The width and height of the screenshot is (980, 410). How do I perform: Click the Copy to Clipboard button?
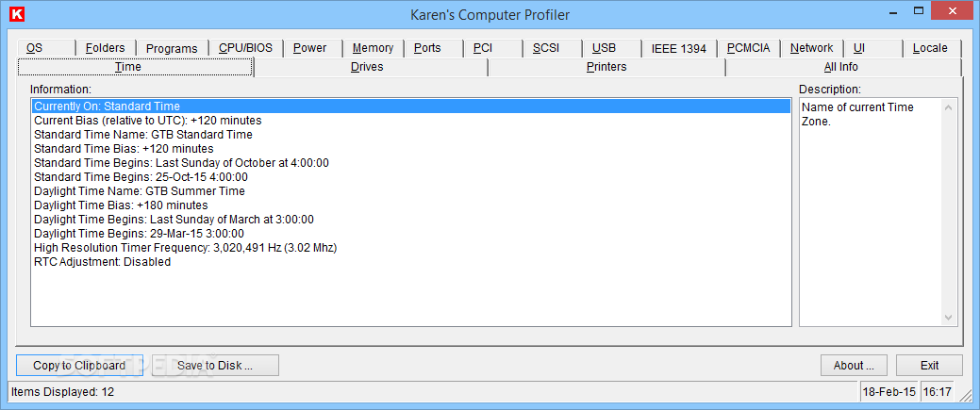pos(79,366)
